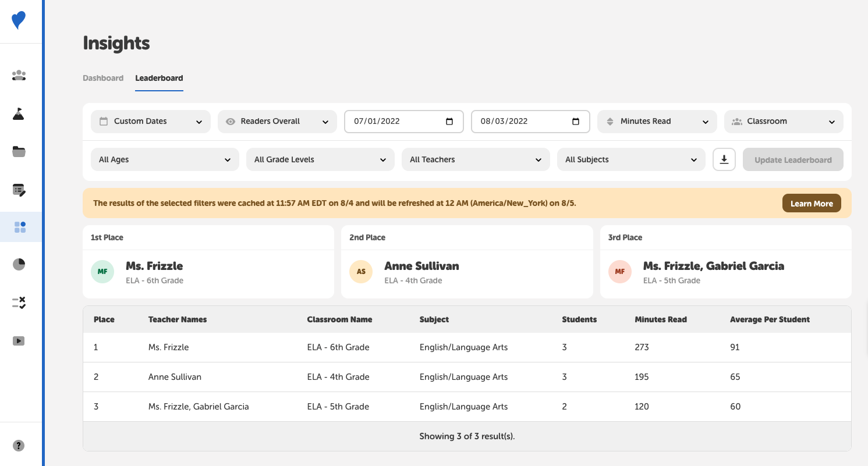Open the pie chart reports icon
This screenshot has width=868, height=466.
coord(19,265)
